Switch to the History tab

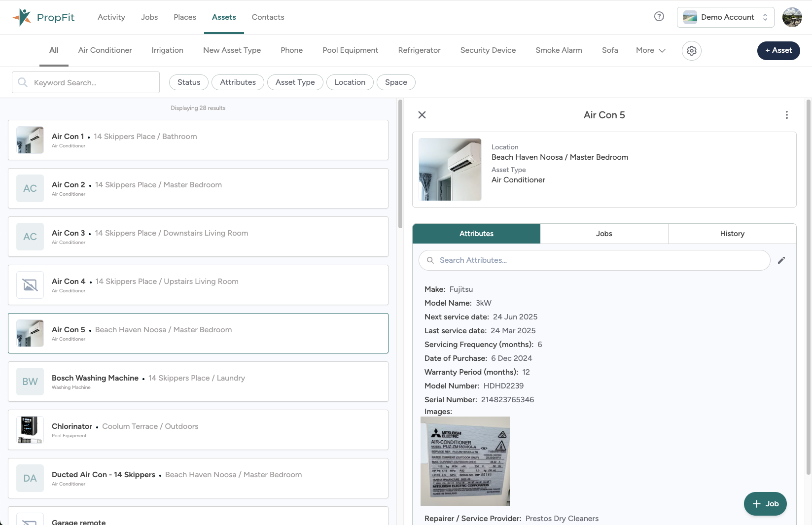[732, 233]
